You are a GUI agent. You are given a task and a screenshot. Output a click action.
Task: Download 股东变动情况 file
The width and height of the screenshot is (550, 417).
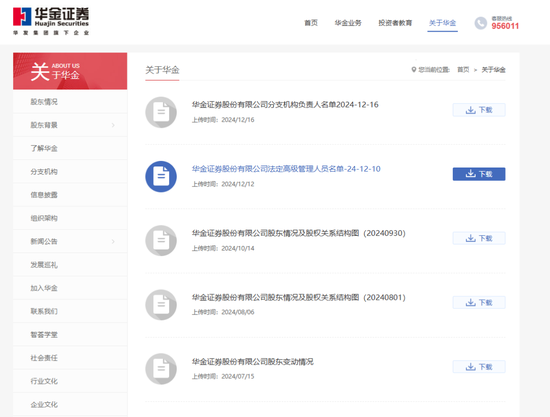pyautogui.click(x=479, y=366)
